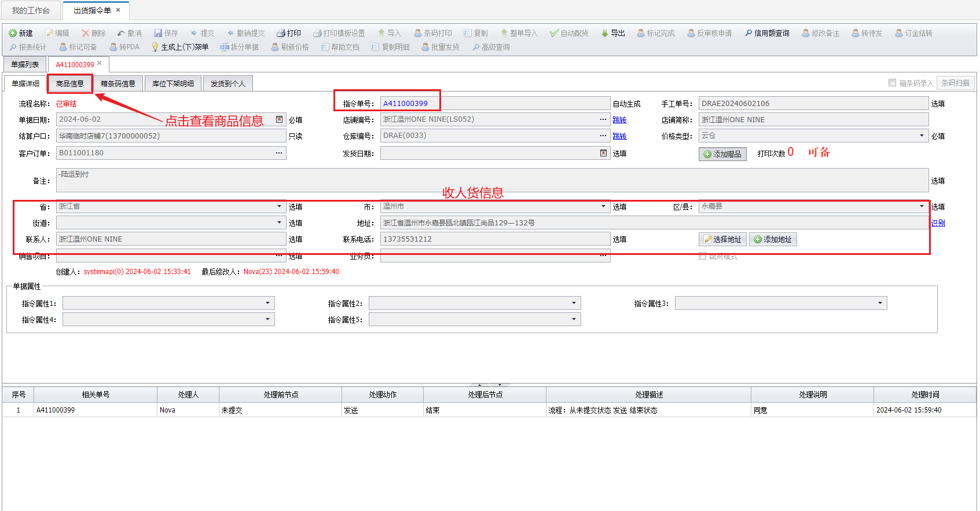Expand the 指令属性1 dropdown

tap(267, 303)
